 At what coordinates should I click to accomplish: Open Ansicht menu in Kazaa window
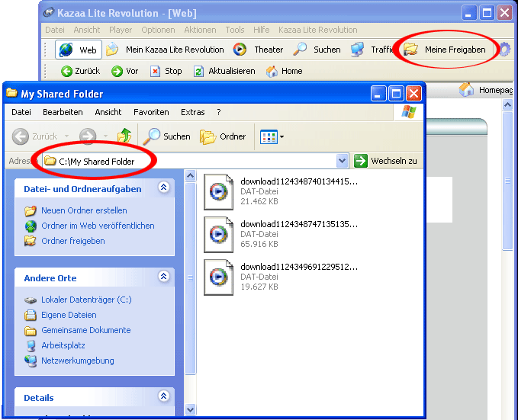(x=86, y=30)
